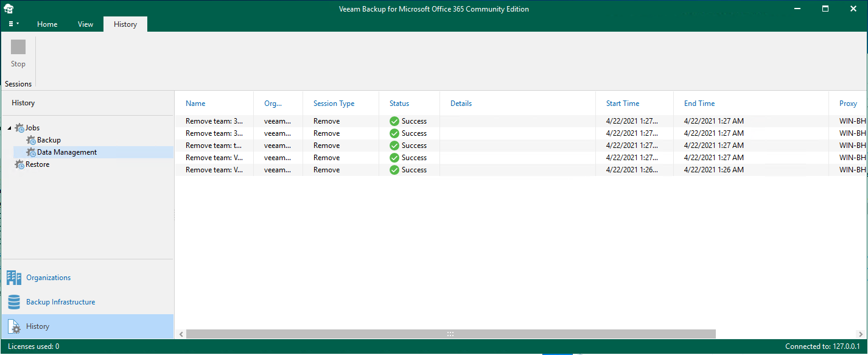
Task: Click the Success icon in the third row
Action: click(394, 146)
